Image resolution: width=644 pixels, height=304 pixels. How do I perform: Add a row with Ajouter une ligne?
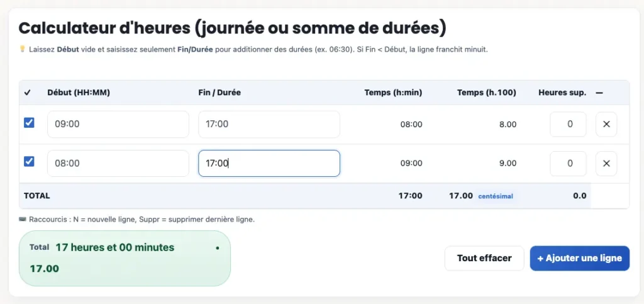click(x=579, y=258)
